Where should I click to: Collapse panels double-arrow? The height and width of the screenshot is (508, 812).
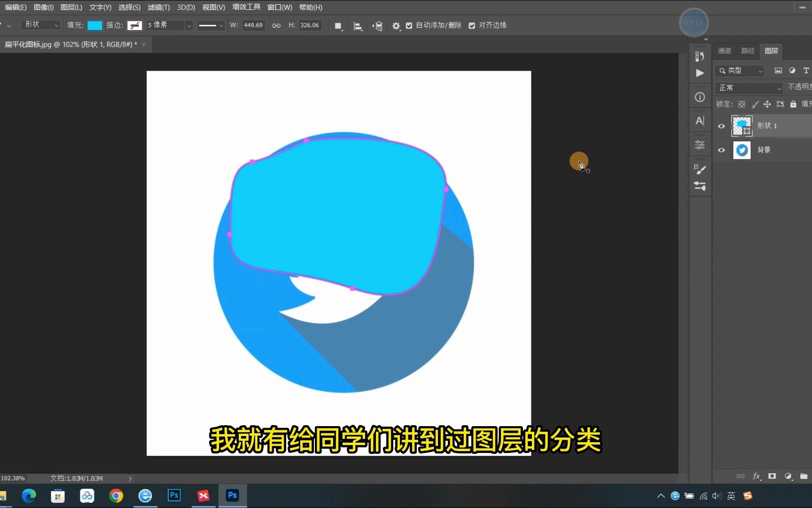(706, 40)
